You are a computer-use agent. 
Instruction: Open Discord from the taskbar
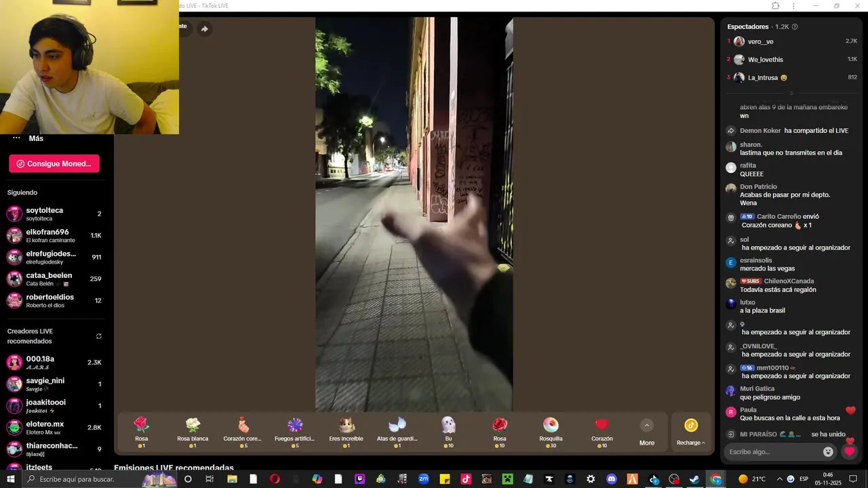coord(612,479)
